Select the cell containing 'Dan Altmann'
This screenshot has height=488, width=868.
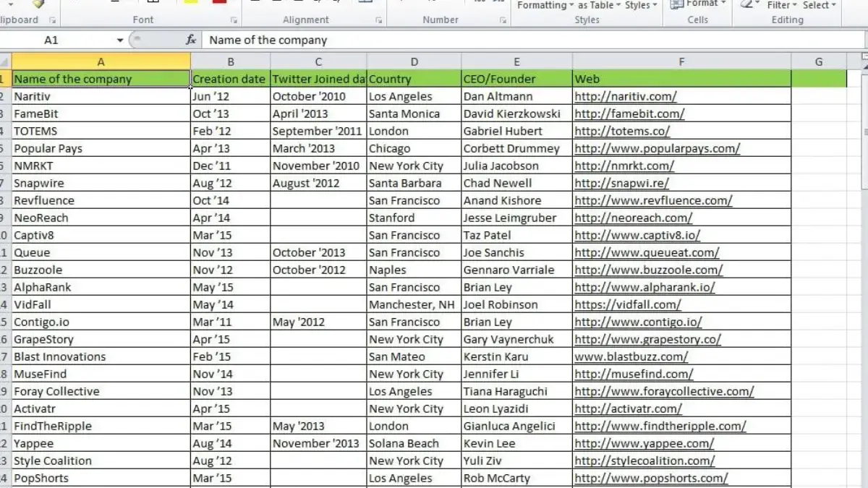(x=516, y=96)
